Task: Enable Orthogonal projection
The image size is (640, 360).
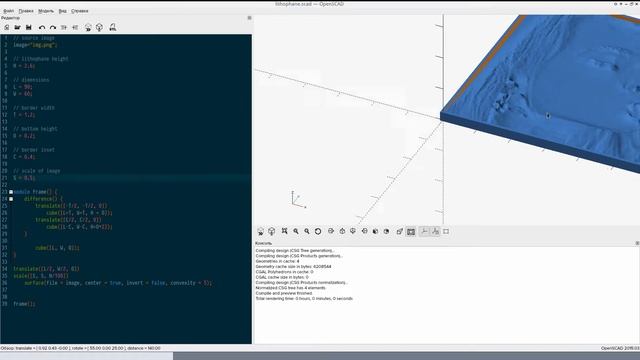Action: click(x=411, y=231)
